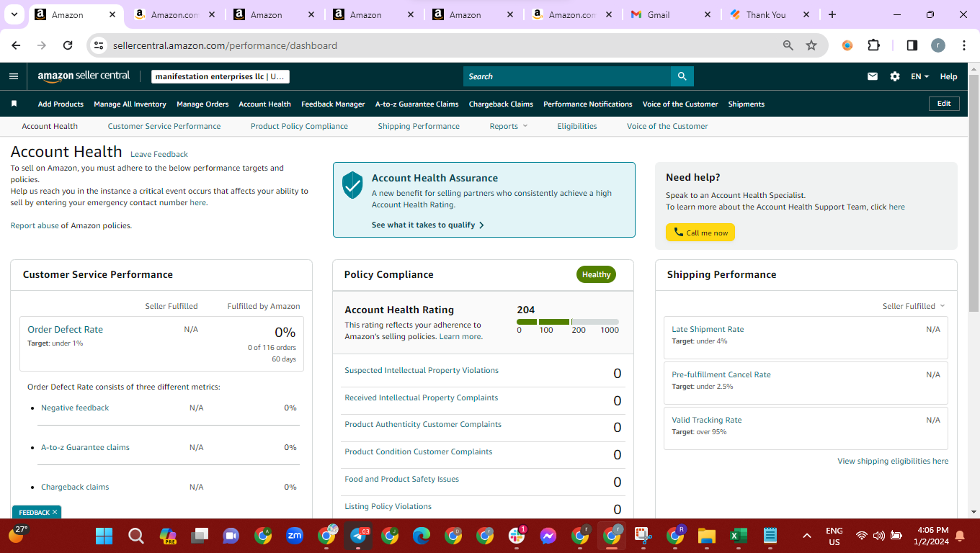This screenshot has height=553, width=980.
Task: Open Food and Product Safety Issues link
Action: (x=401, y=479)
